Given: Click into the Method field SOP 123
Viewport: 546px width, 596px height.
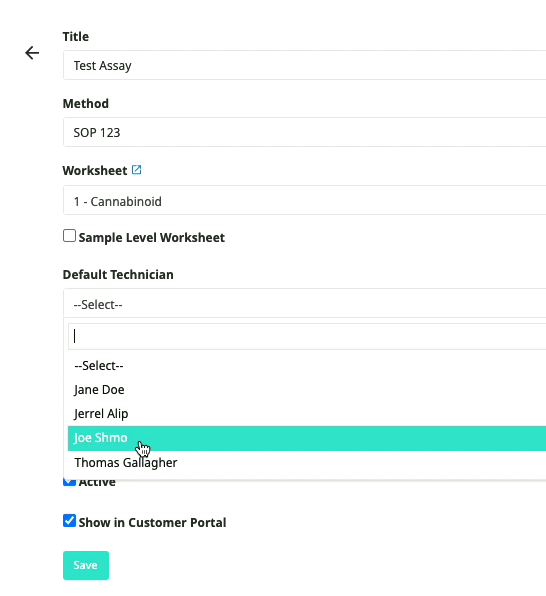Looking at the screenshot, I should (305, 132).
